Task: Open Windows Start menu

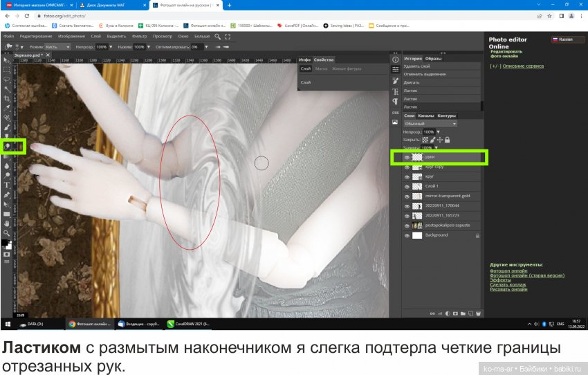Action: point(8,324)
